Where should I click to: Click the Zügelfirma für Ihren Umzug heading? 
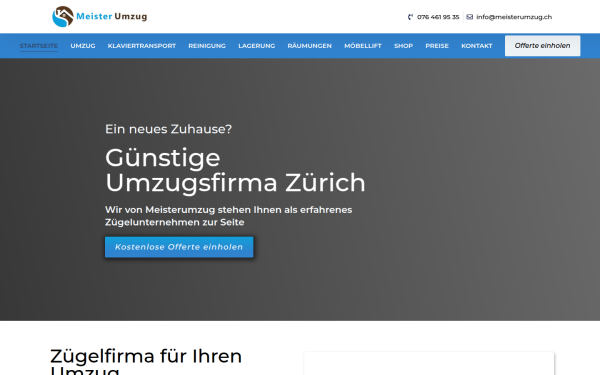[146, 361]
